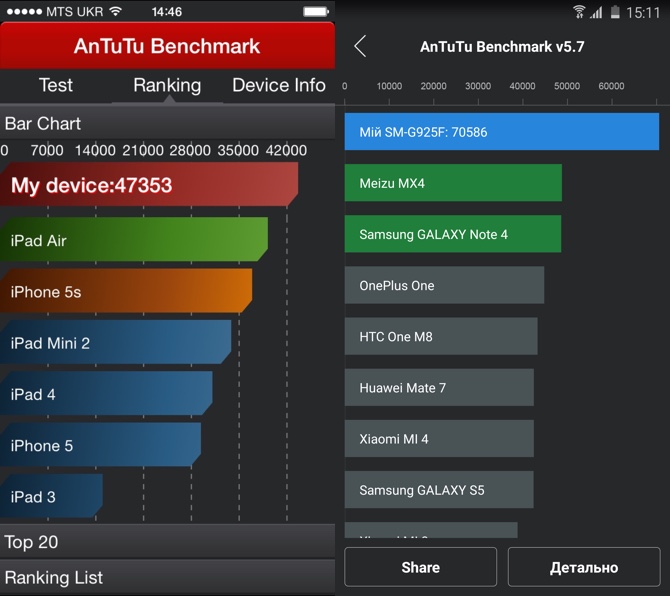Tap the Android battery icon
This screenshot has height=596, width=670.
[x=615, y=12]
